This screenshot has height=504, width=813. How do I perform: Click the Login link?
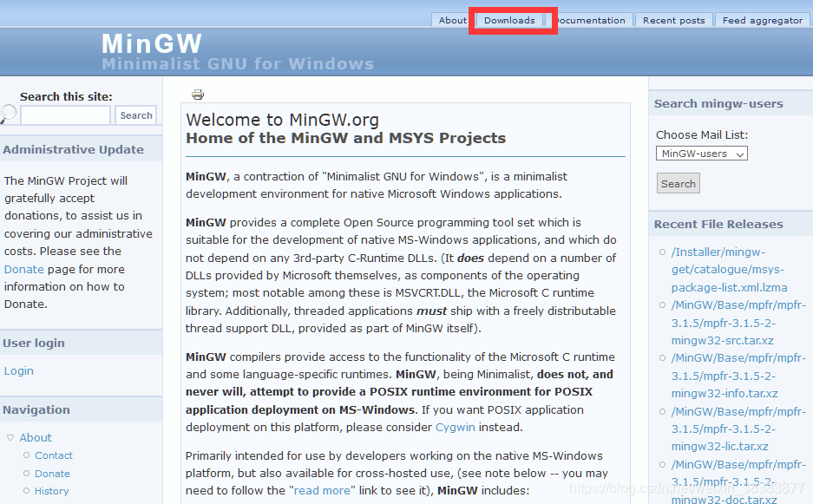pyautogui.click(x=19, y=370)
